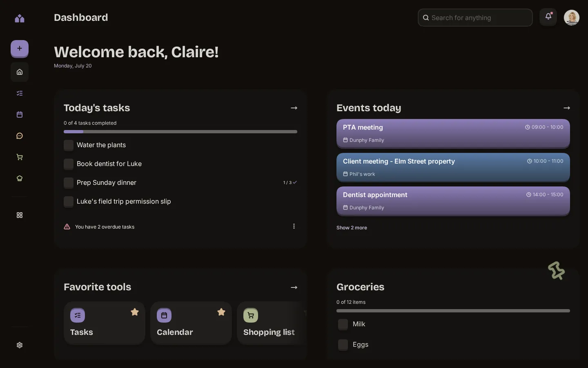Click the overdue tasks warning icon

67,227
